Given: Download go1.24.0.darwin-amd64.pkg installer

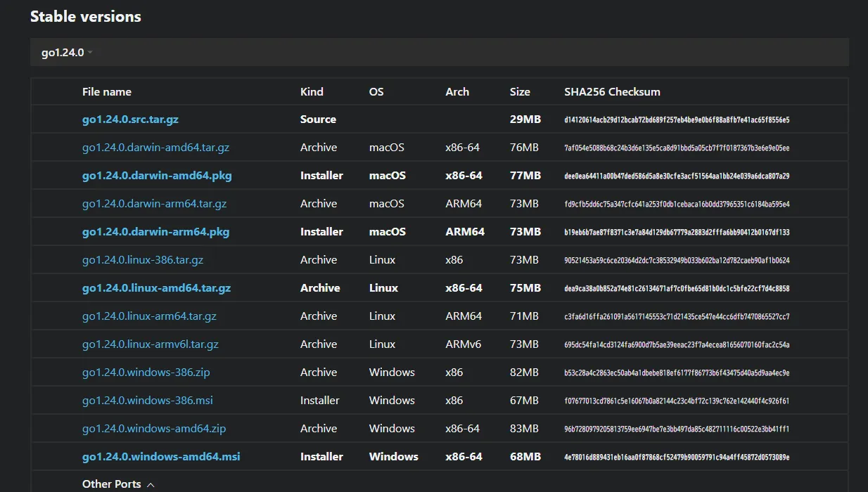Looking at the screenshot, I should click(156, 176).
